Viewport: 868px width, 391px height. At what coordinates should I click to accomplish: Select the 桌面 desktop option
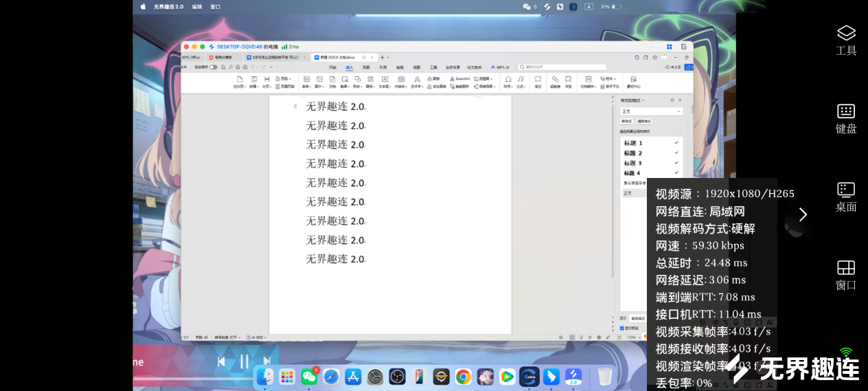[846, 197]
